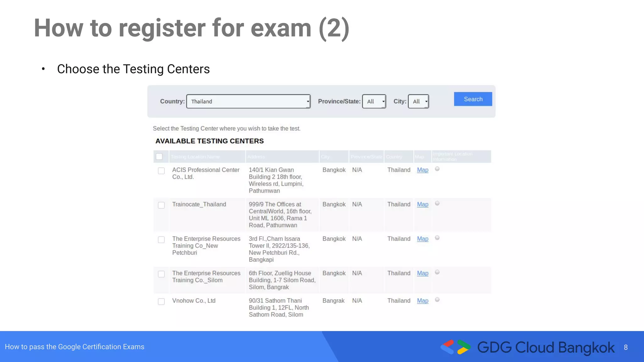Click the '999/9 The Offices at CentralWorld' address
The width and height of the screenshot is (644, 362).
coord(280,215)
